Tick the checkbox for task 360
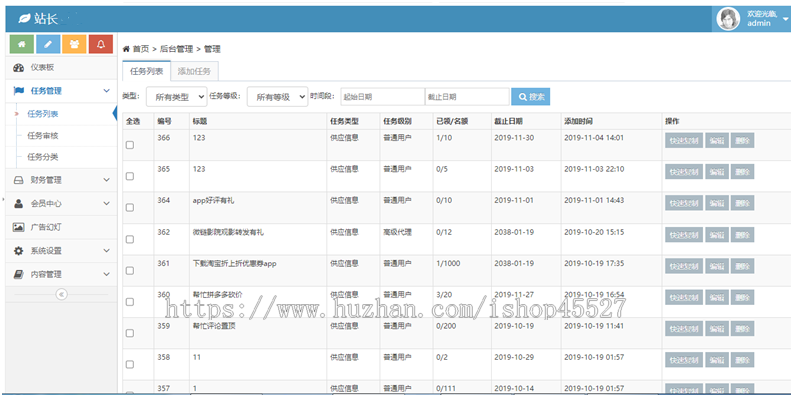This screenshot has height=397, width=793. tap(130, 302)
